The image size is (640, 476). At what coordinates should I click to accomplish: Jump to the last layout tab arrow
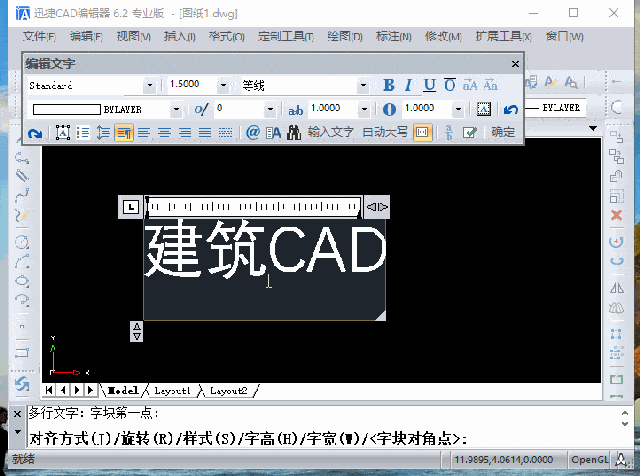91,390
